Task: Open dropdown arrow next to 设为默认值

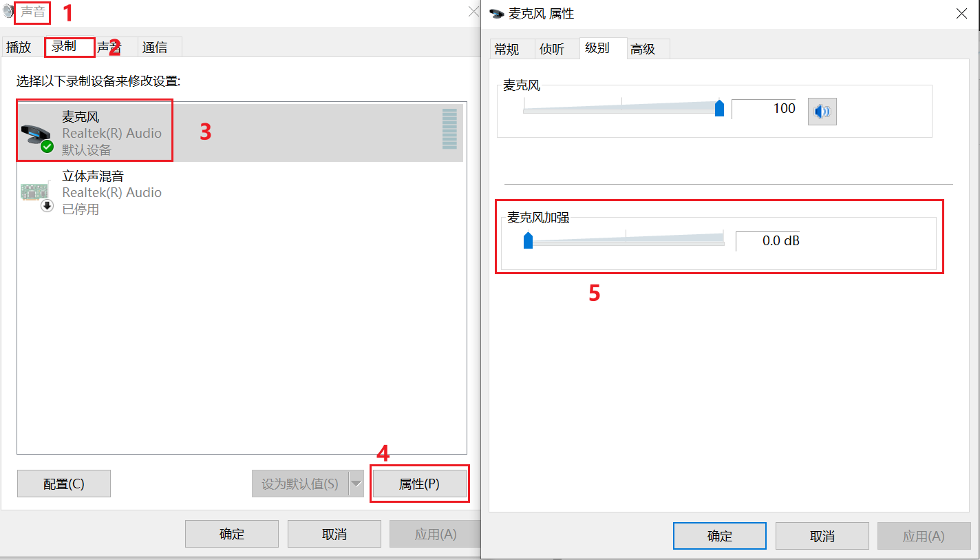Action: tap(356, 484)
